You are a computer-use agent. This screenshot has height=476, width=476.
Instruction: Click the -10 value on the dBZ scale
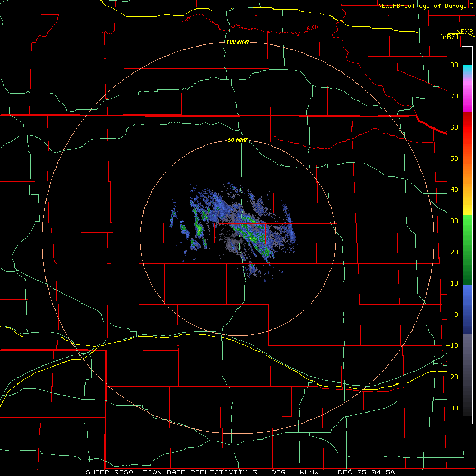pos(452,346)
